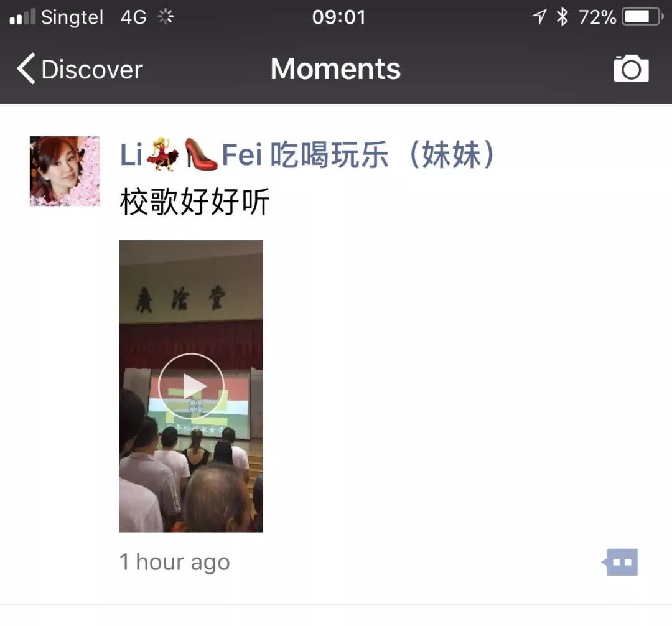Tap the battery indicator icon
The height and width of the screenshot is (626, 672).
tap(642, 17)
